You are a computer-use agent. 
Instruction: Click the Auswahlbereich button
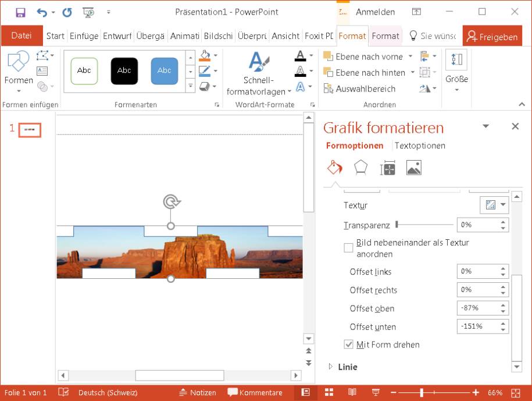360,89
